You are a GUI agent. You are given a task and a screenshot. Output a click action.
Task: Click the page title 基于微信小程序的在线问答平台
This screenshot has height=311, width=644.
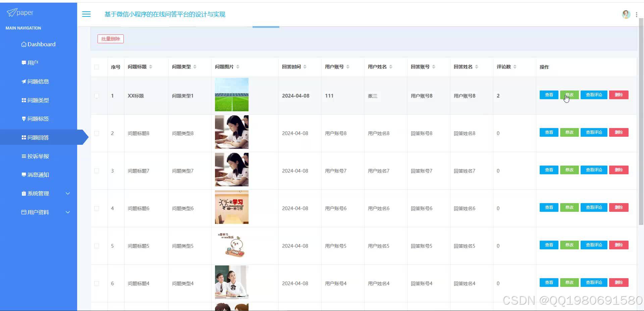(x=165, y=14)
